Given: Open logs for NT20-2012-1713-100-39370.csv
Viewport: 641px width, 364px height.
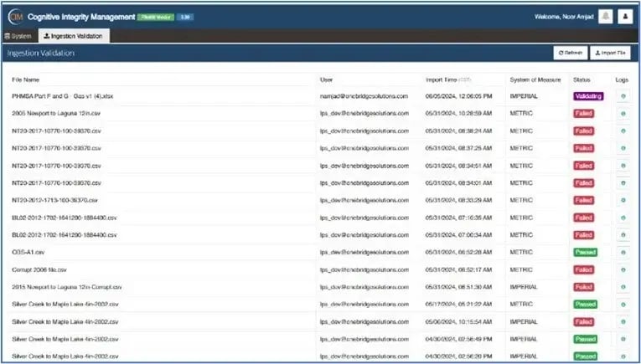Looking at the screenshot, I should click(x=623, y=200).
